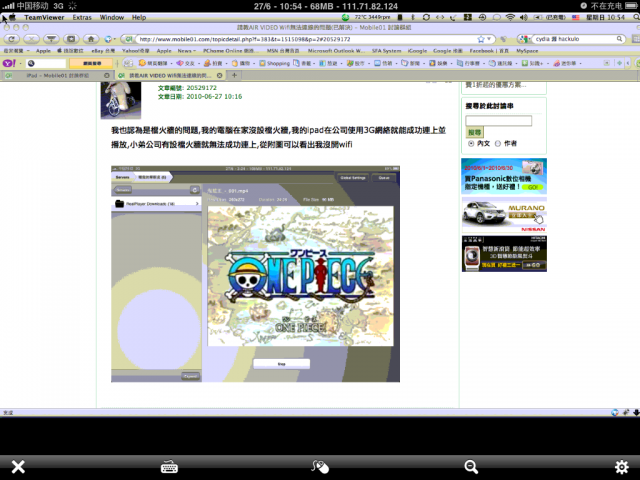Close the AIR VIDEO topic tab

pos(220,76)
